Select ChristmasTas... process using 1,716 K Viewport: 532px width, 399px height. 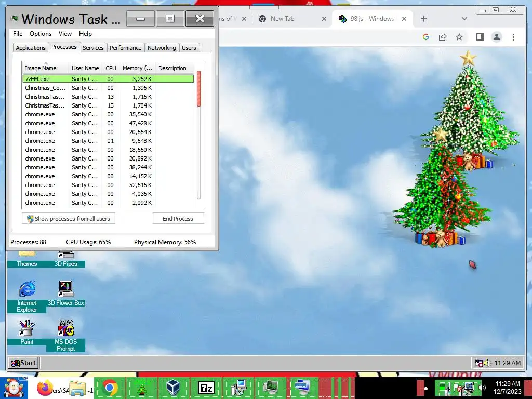click(x=108, y=96)
